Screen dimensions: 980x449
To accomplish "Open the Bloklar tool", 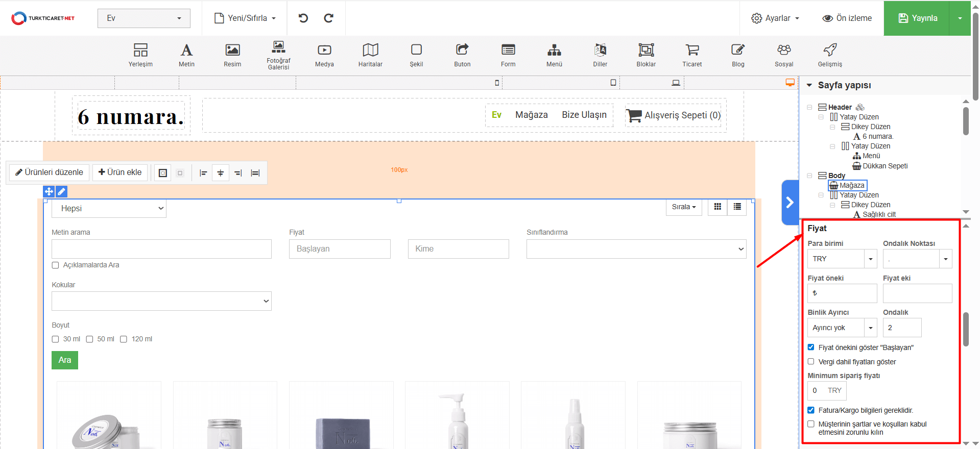I will pyautogui.click(x=646, y=55).
